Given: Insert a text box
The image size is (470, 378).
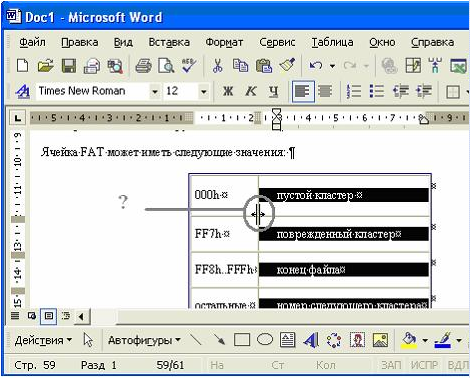Looking at the screenshot, I should 287,340.
